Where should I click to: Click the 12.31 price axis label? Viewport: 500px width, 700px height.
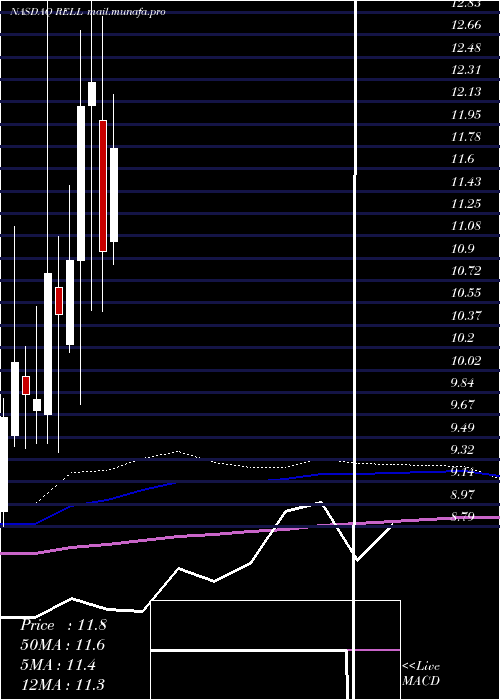click(466, 70)
